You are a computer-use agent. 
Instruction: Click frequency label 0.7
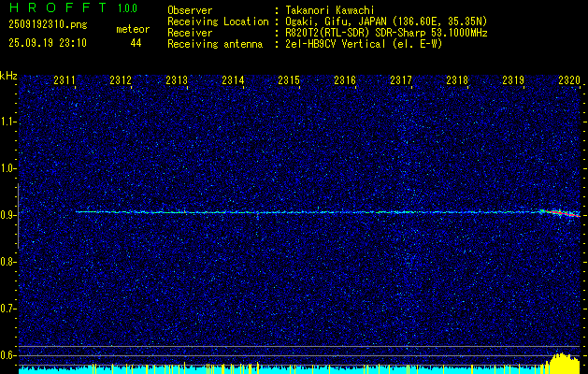[x=7, y=309]
